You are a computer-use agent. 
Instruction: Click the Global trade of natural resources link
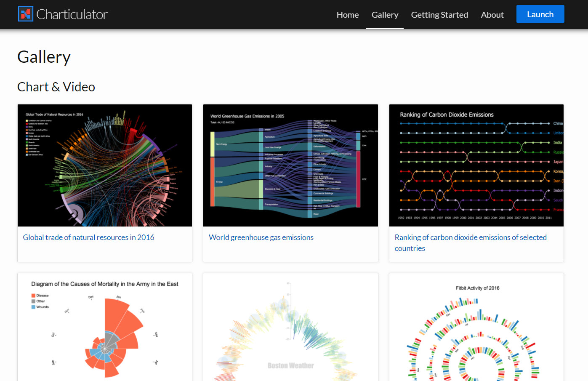88,237
